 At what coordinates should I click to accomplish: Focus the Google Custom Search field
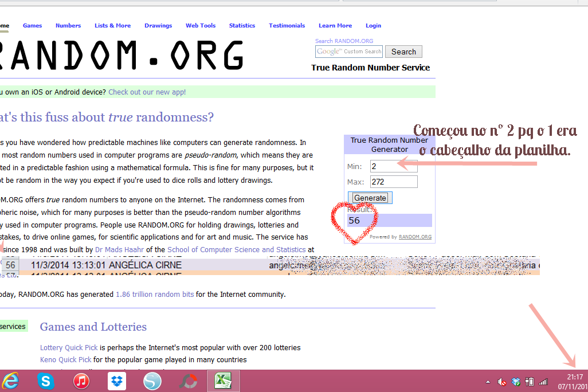349,52
